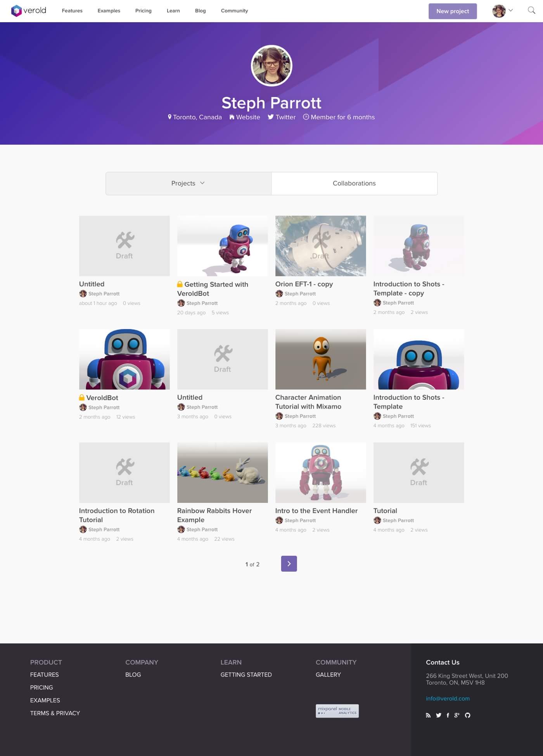Email info@verold.com link
The width and height of the screenshot is (543, 756).
448,699
